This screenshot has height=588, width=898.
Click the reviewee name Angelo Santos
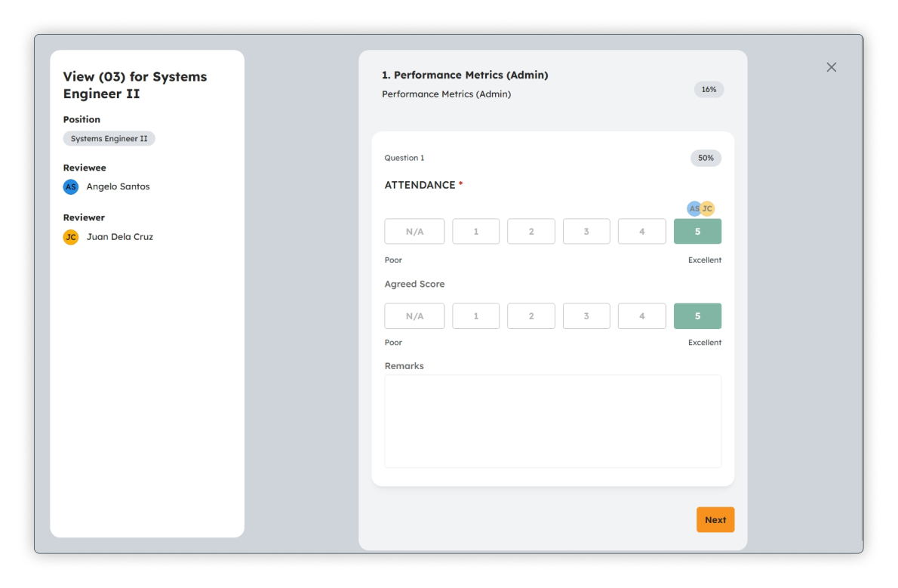click(x=118, y=187)
